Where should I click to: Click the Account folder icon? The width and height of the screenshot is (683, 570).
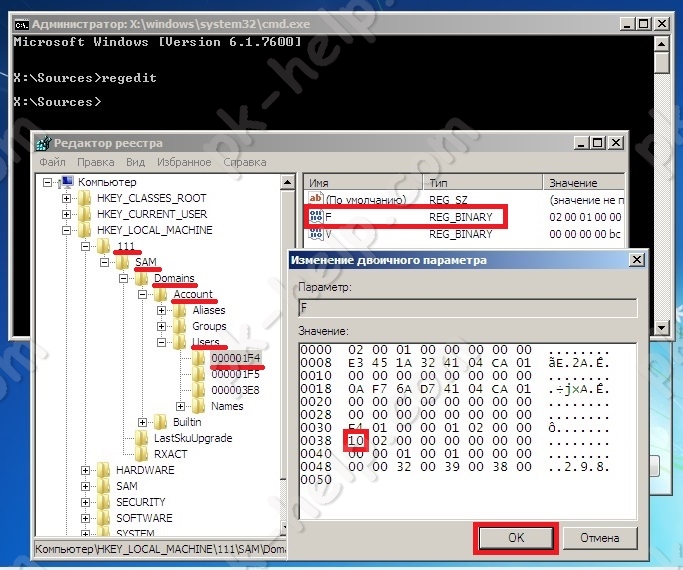(x=161, y=294)
